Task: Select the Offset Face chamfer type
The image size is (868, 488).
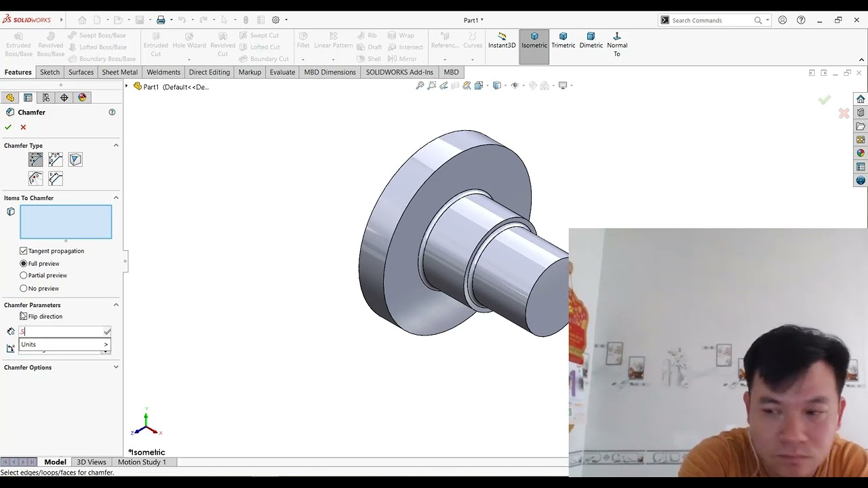Action: pyautogui.click(x=36, y=179)
